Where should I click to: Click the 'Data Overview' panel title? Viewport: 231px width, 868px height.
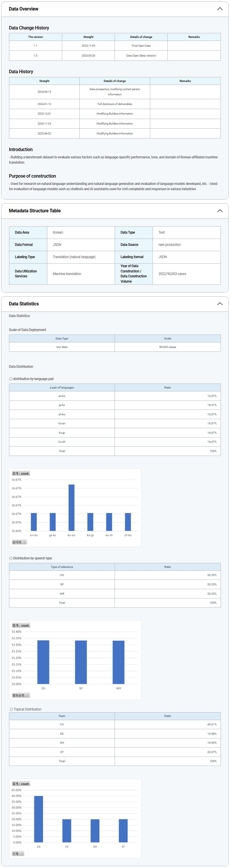click(24, 9)
